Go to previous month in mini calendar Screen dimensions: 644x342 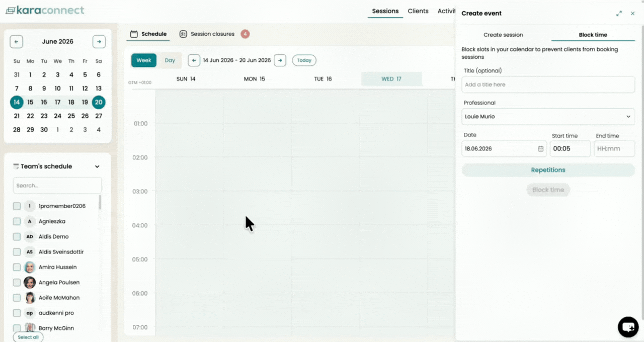pyautogui.click(x=16, y=42)
